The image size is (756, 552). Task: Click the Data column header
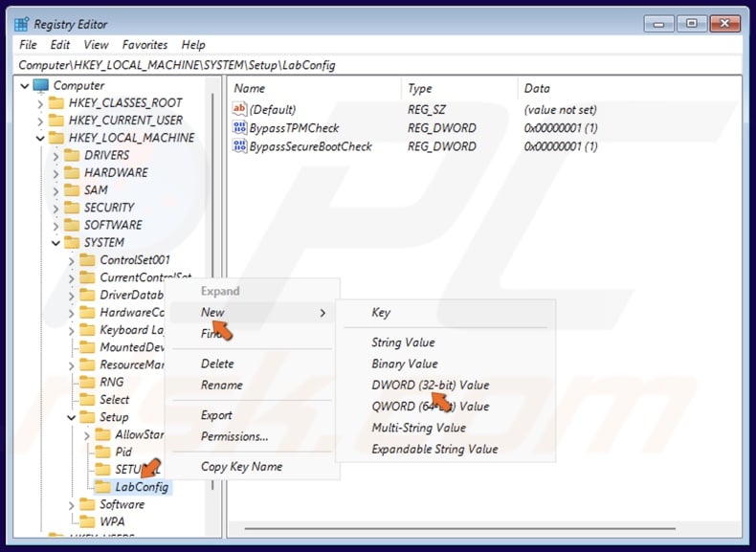click(630, 88)
